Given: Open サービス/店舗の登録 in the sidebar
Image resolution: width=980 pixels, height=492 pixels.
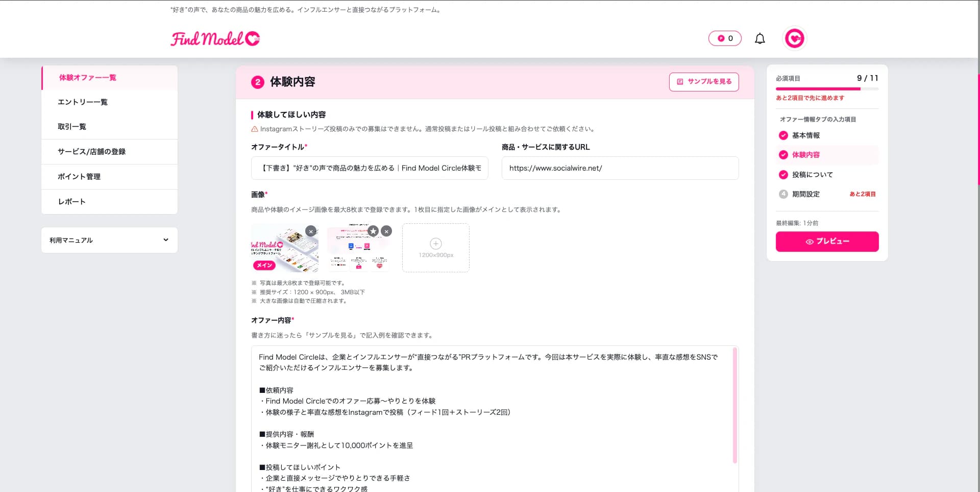Looking at the screenshot, I should click(109, 152).
